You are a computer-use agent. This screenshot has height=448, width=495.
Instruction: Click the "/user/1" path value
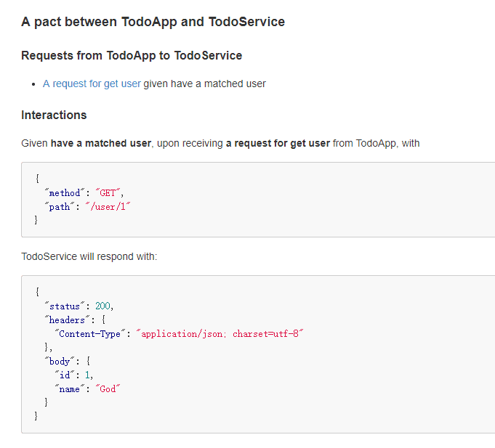[109, 206]
